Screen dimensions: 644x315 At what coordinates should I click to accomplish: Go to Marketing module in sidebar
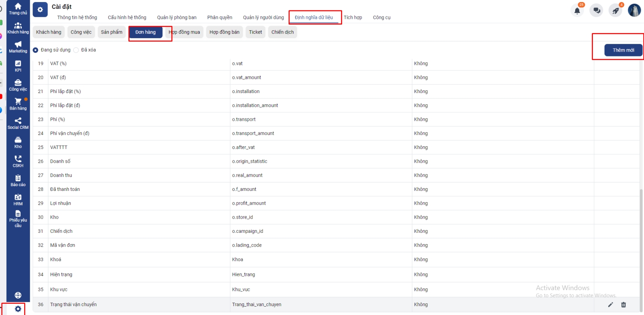click(18, 47)
